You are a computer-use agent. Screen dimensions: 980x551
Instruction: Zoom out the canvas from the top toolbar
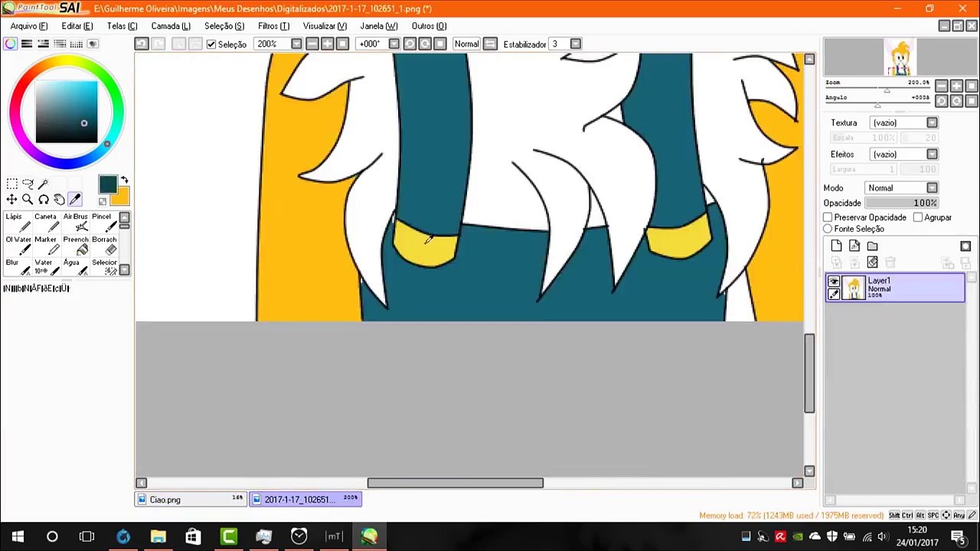pyautogui.click(x=312, y=44)
